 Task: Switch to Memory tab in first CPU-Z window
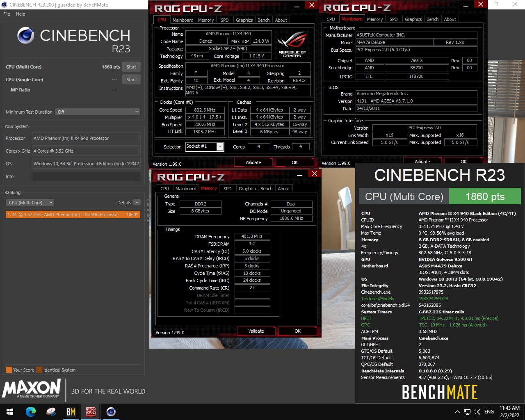206,20
